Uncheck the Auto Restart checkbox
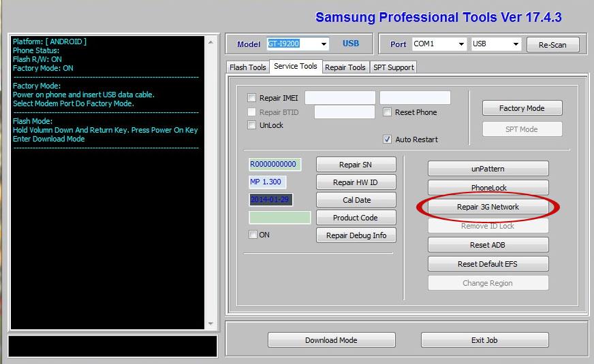Image resolution: width=594 pixels, height=364 pixels. (387, 139)
